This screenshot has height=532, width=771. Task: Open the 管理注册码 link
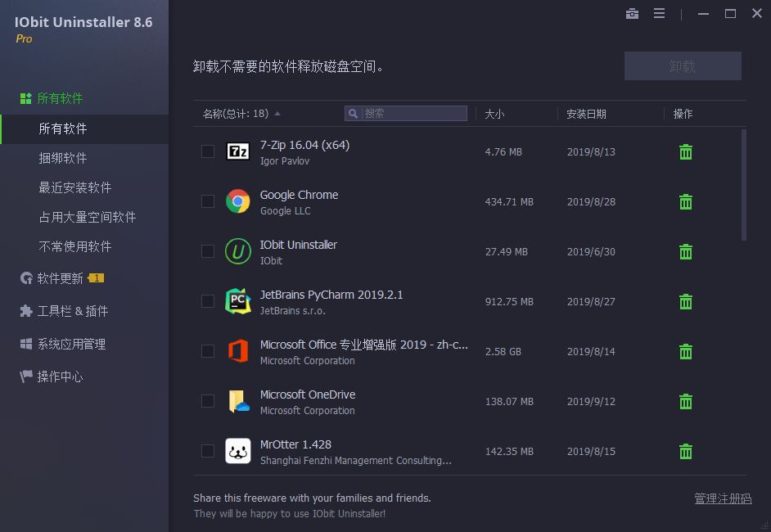click(723, 498)
